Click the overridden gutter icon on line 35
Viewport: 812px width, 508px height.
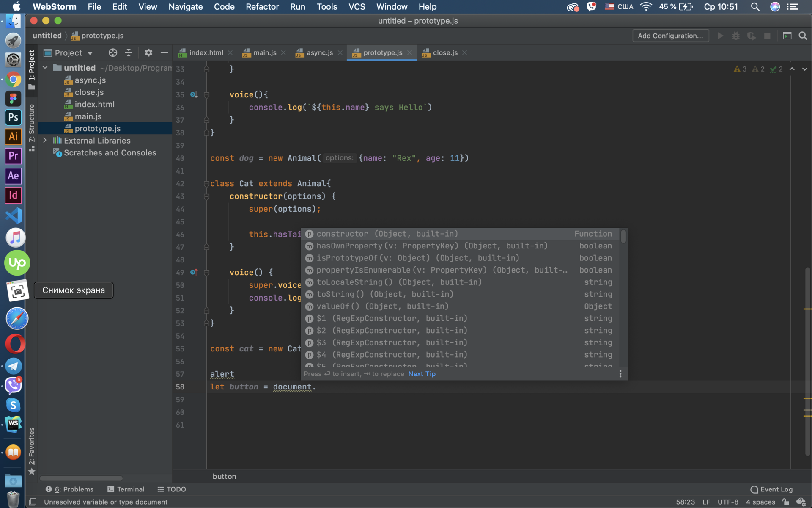click(194, 94)
